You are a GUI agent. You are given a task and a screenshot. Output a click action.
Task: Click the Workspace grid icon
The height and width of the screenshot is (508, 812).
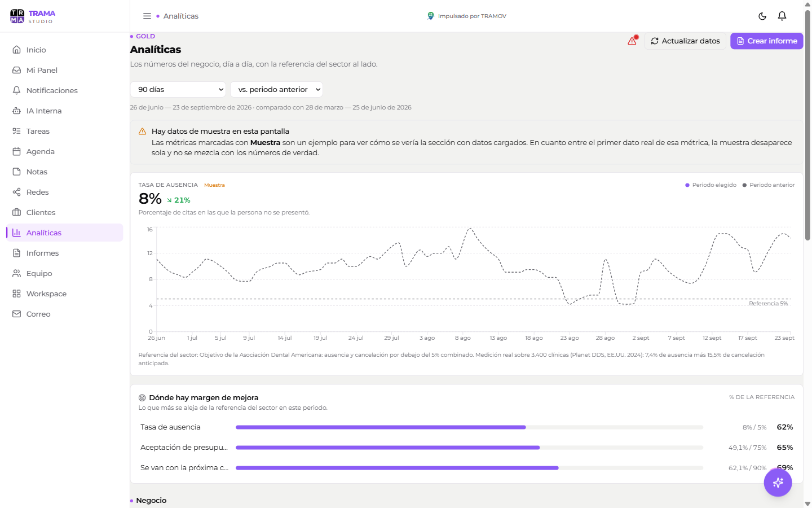click(17, 294)
